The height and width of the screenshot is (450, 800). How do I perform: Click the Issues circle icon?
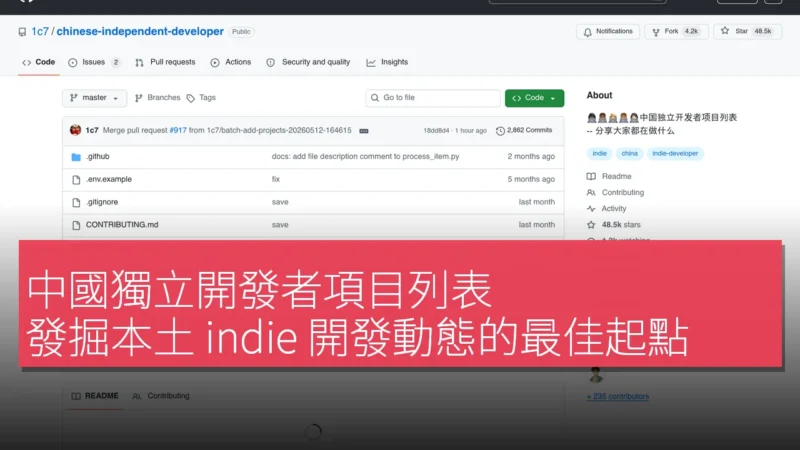click(73, 62)
